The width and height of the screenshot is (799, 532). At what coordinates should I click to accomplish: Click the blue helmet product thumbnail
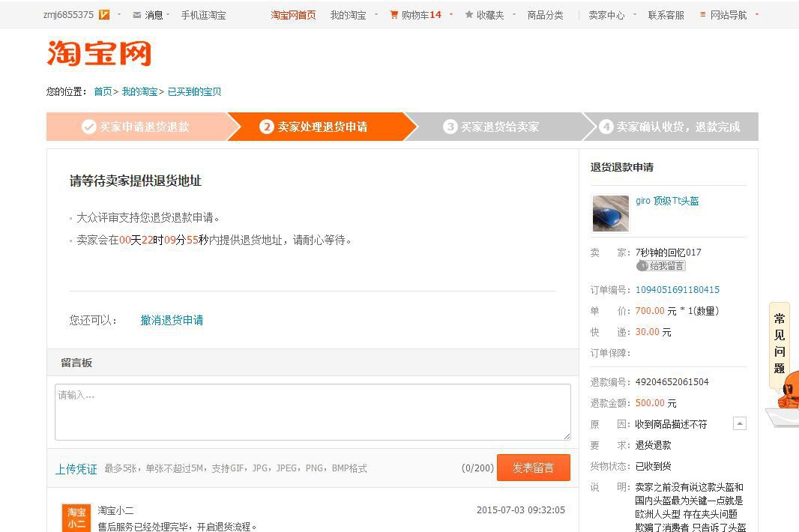tap(610, 214)
